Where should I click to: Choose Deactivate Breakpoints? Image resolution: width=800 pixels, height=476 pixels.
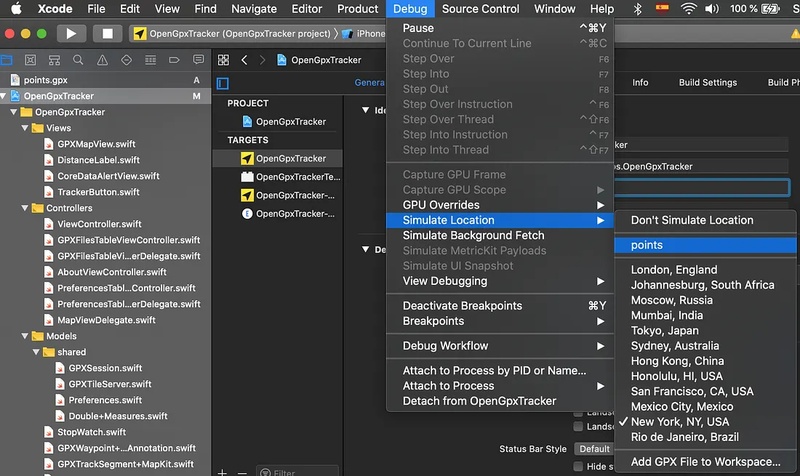(499, 306)
